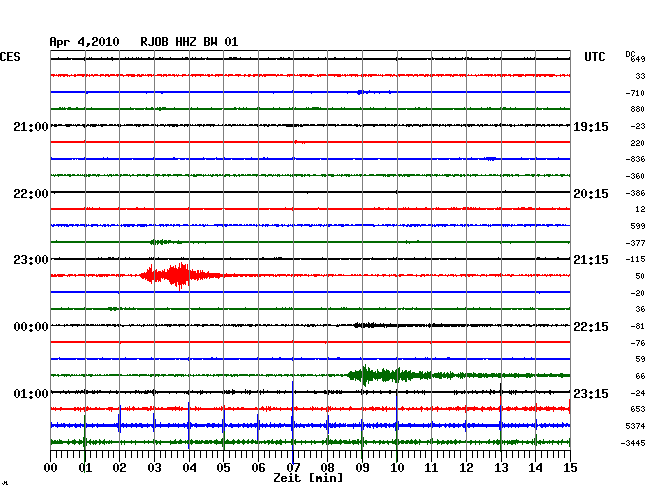Click the "00:00" local time label
Viewport: 650px width, 494px height.
tap(31, 327)
